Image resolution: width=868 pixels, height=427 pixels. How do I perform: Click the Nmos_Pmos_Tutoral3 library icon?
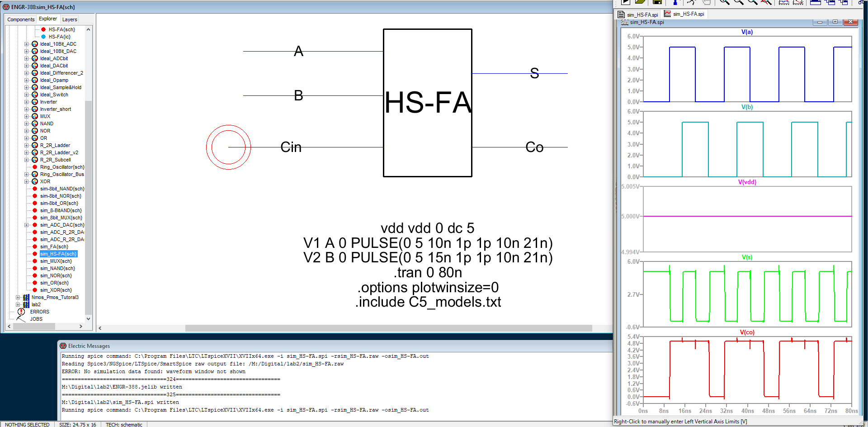pyautogui.click(x=26, y=297)
